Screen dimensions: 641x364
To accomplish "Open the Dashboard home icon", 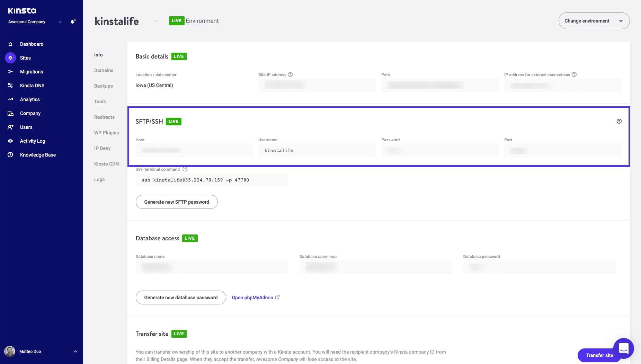I will point(10,44).
